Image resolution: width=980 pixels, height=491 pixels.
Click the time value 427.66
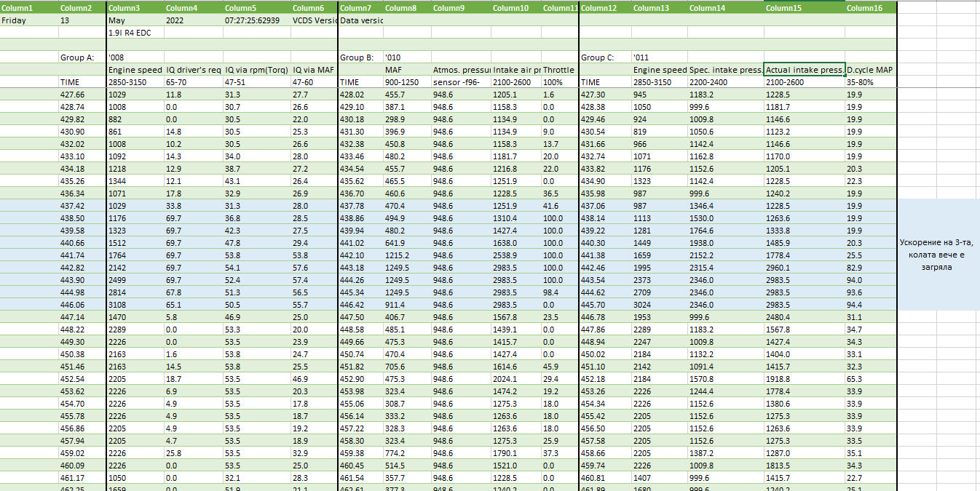click(x=73, y=95)
